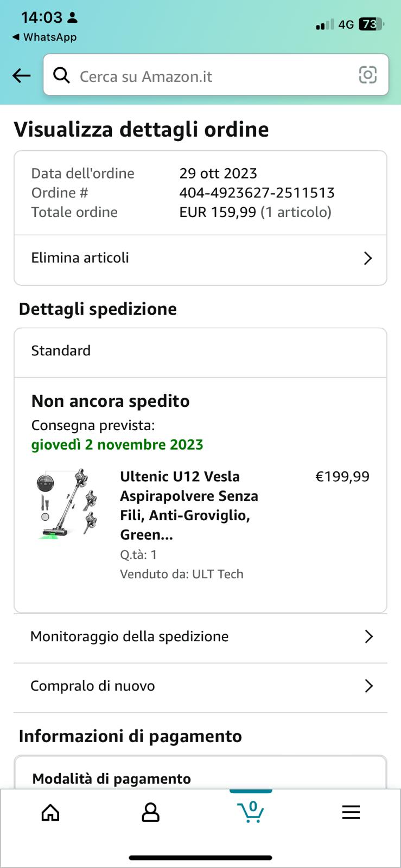The width and height of the screenshot is (401, 868).
Task: Open the camera lens scan icon
Action: tap(367, 75)
